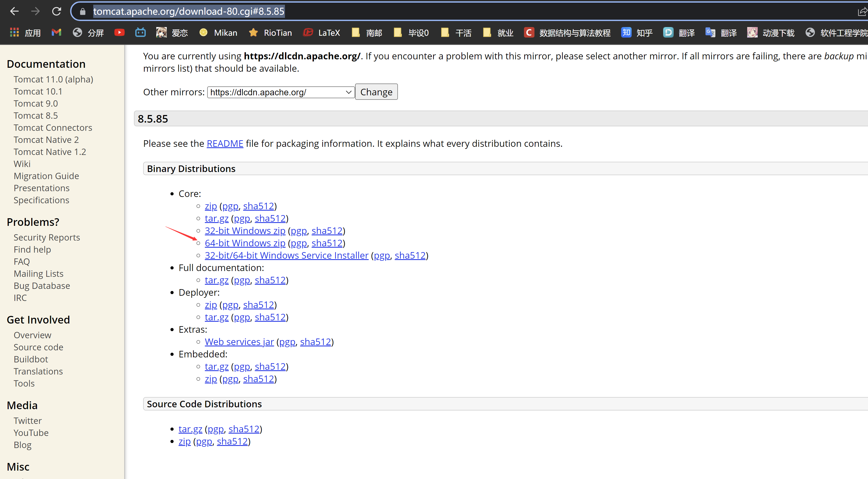Open the DeepL 翻译 bookmark
868x479 pixels.
point(679,33)
